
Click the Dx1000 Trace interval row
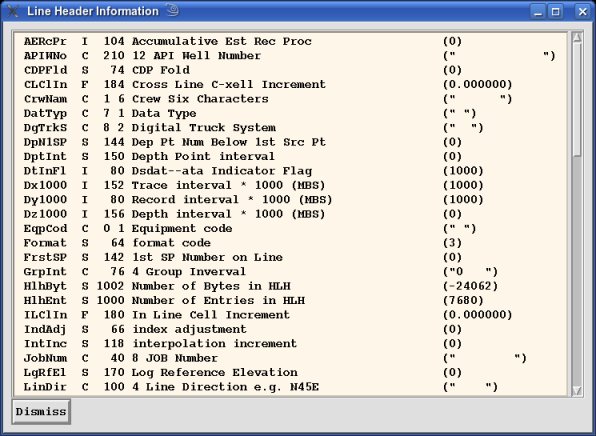pyautogui.click(x=292, y=185)
